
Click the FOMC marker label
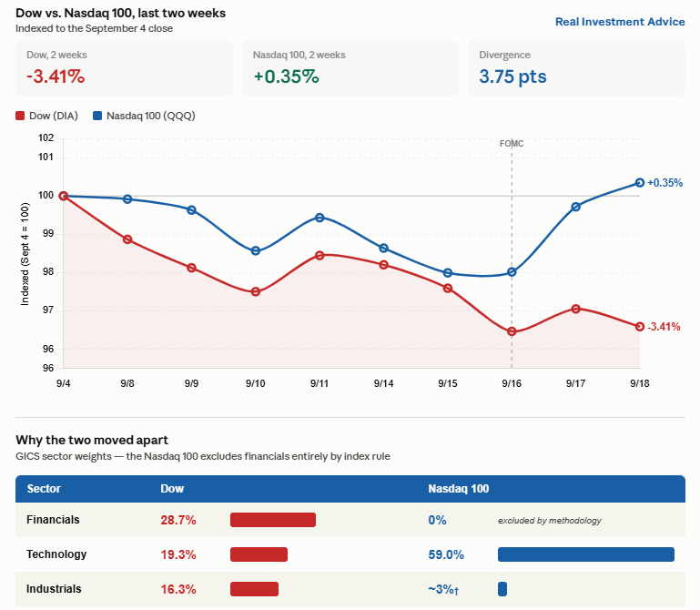coord(512,144)
